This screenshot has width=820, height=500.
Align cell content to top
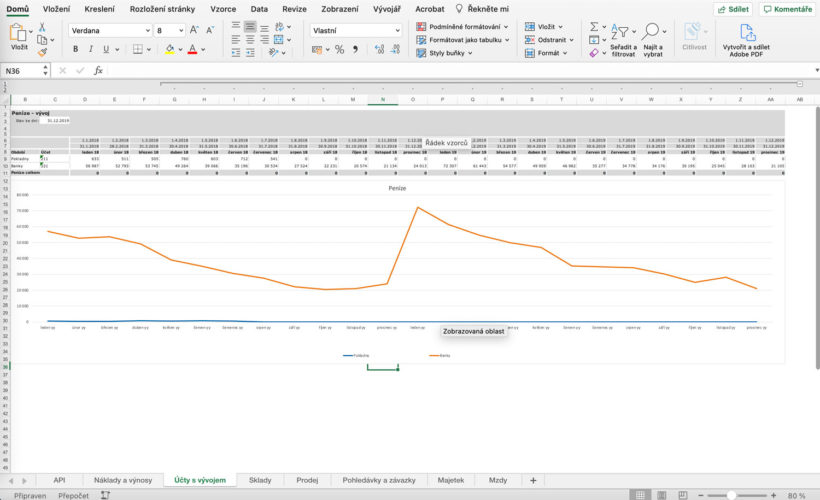(x=236, y=26)
